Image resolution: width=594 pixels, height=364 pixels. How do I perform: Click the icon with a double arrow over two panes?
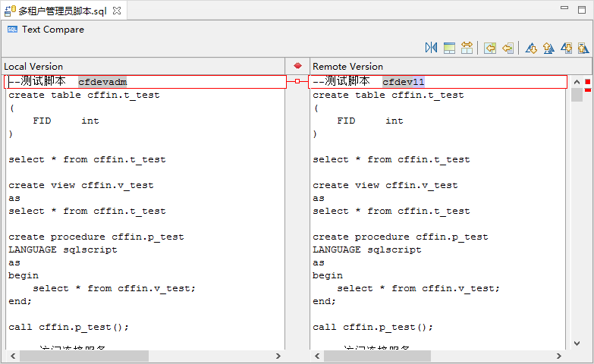tap(467, 48)
